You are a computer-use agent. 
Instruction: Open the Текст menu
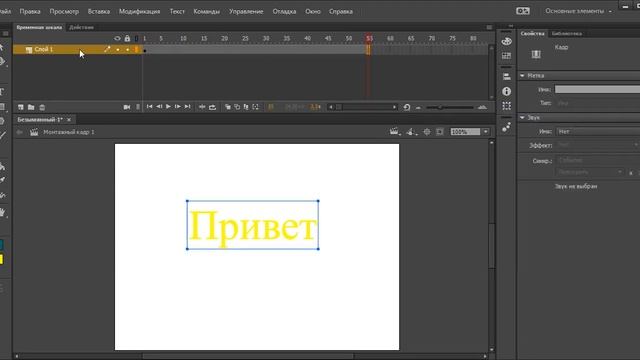point(177,11)
